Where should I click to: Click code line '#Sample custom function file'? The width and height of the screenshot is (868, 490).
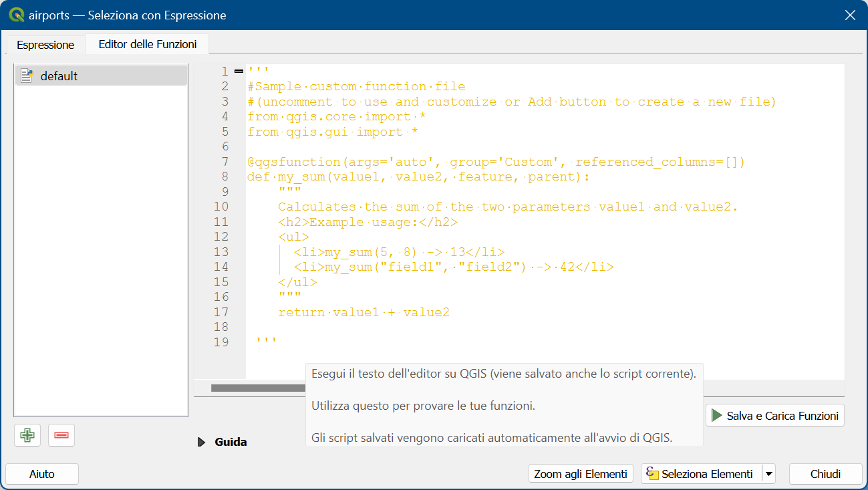pos(356,86)
